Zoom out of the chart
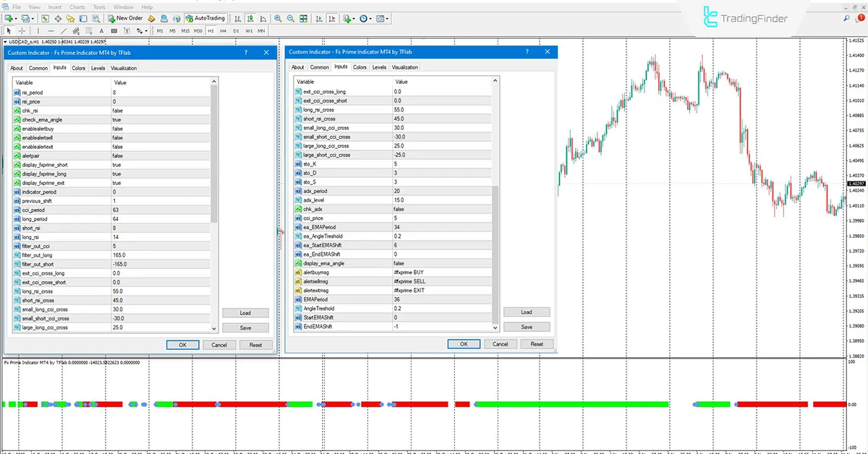 point(292,18)
